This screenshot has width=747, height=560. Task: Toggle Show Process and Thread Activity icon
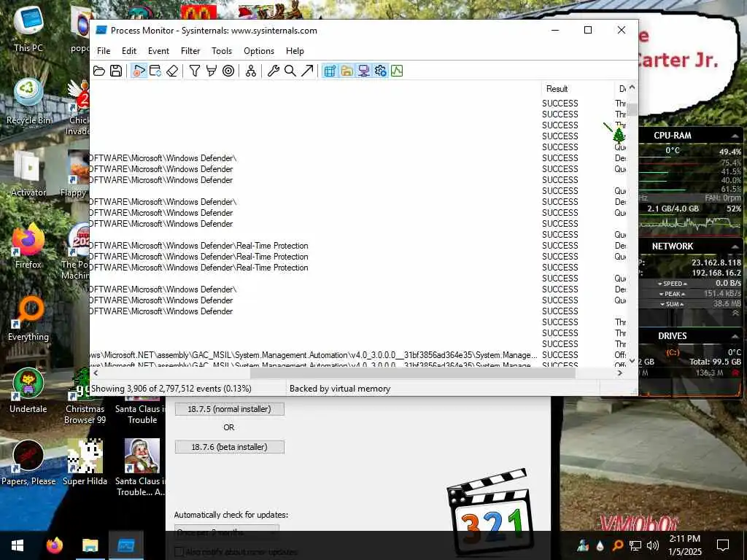click(x=380, y=71)
